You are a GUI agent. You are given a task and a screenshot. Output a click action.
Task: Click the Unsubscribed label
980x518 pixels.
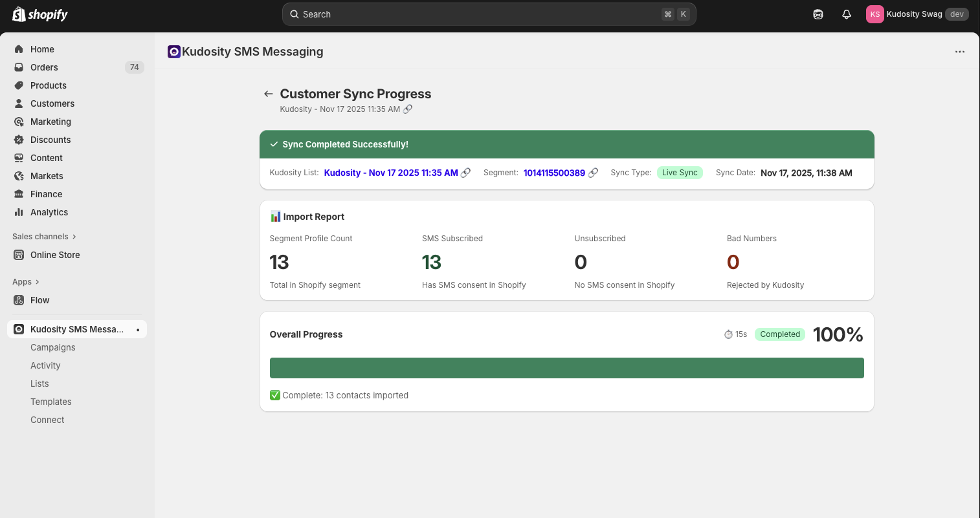pyautogui.click(x=600, y=239)
